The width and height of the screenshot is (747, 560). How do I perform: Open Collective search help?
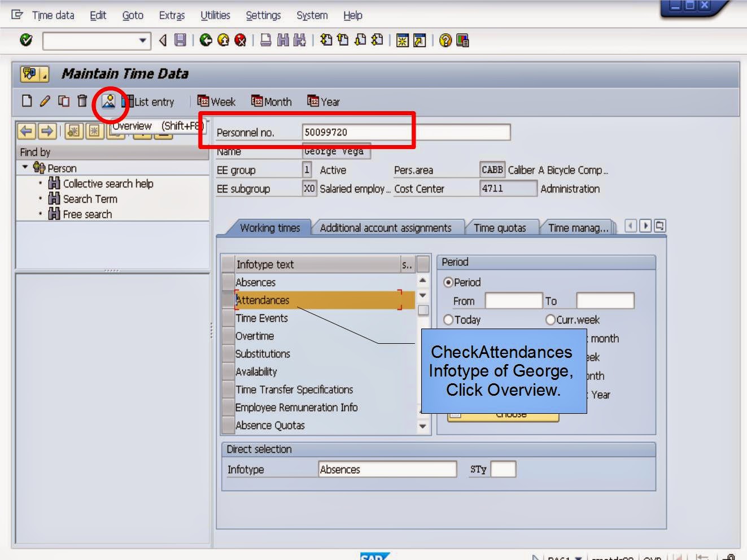[x=107, y=183]
